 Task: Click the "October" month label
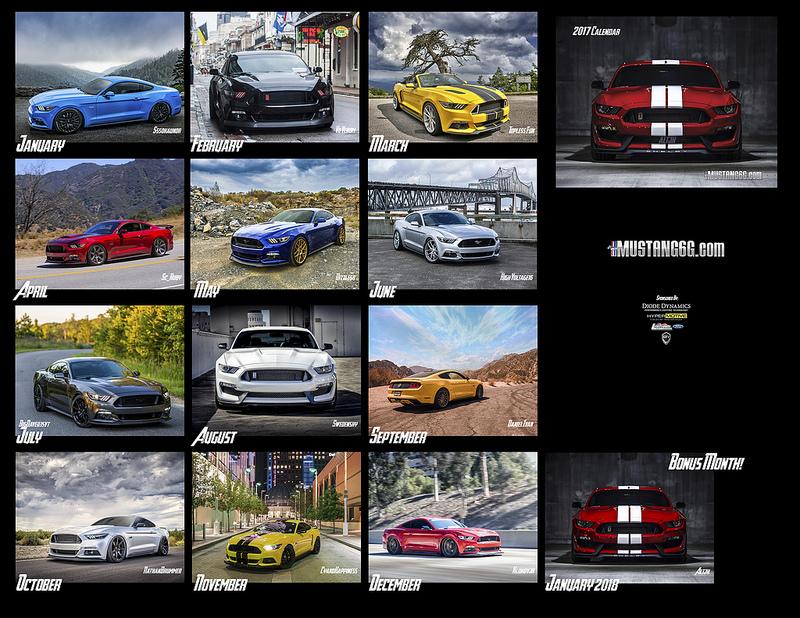click(x=39, y=584)
